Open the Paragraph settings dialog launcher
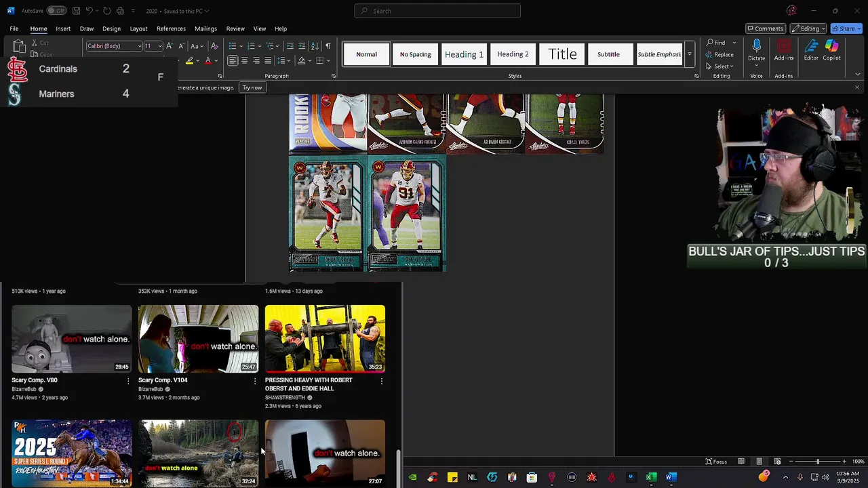This screenshot has width=868, height=488. pyautogui.click(x=333, y=76)
